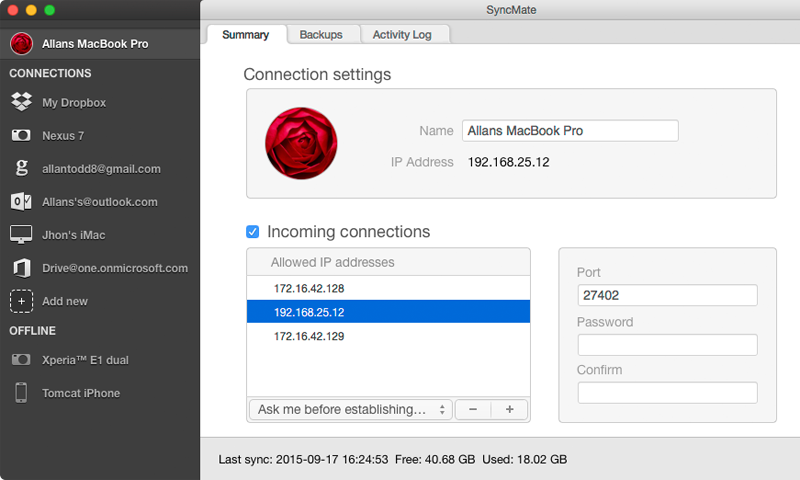Select the offline Xperia E1 dual icon
The image size is (800, 480).
(x=21, y=360)
